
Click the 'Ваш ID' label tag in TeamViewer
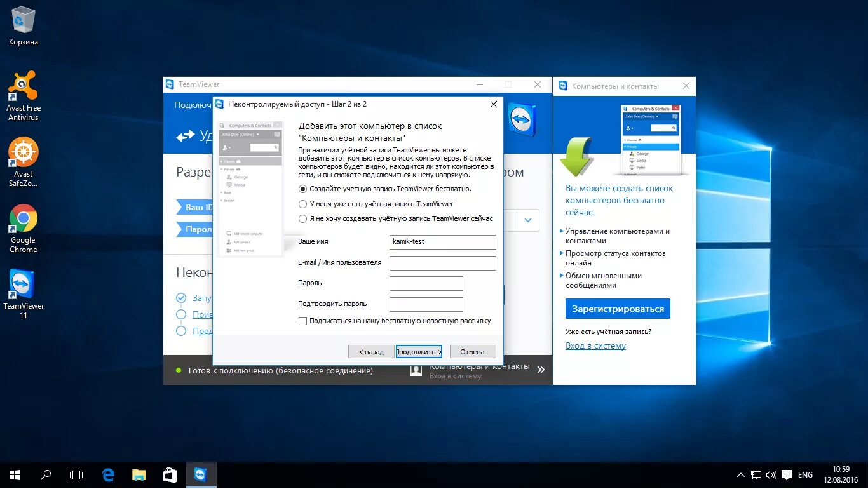click(194, 208)
